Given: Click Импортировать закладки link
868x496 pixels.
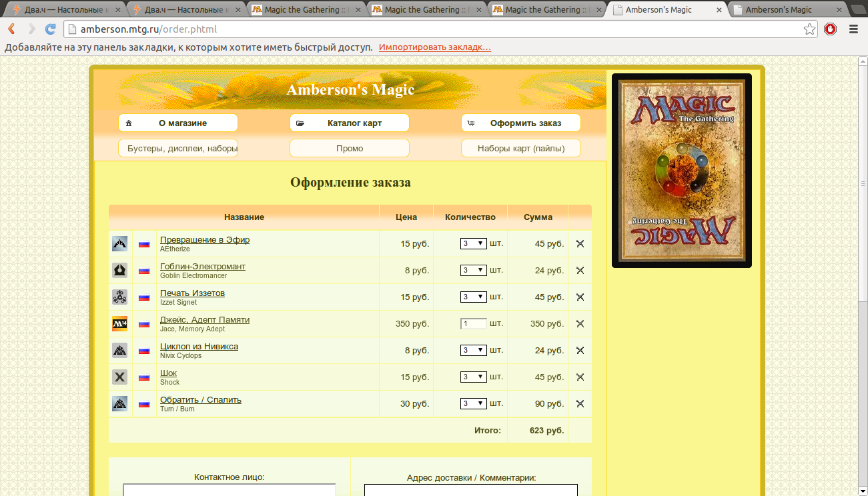Looking at the screenshot, I should click(435, 47).
